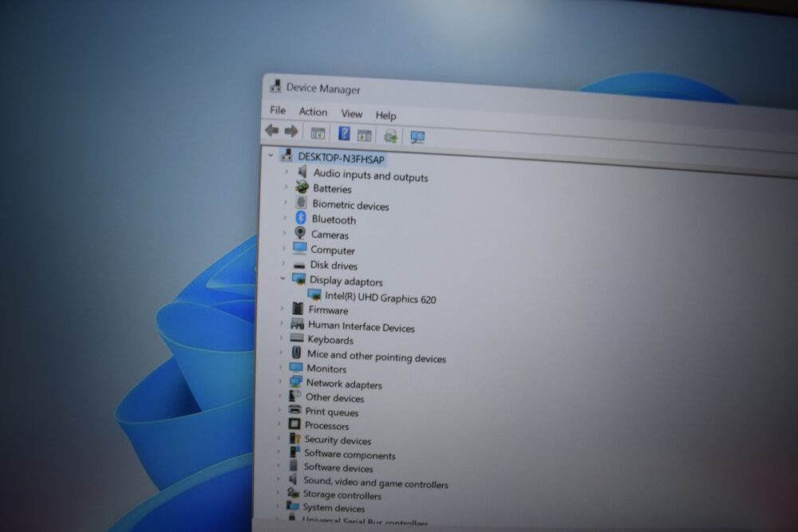Open the View menu

pyautogui.click(x=352, y=113)
